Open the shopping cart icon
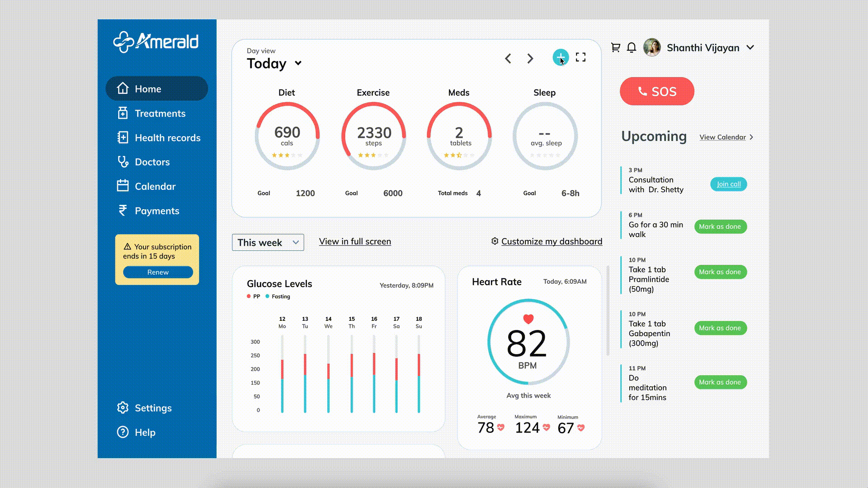 click(x=615, y=47)
